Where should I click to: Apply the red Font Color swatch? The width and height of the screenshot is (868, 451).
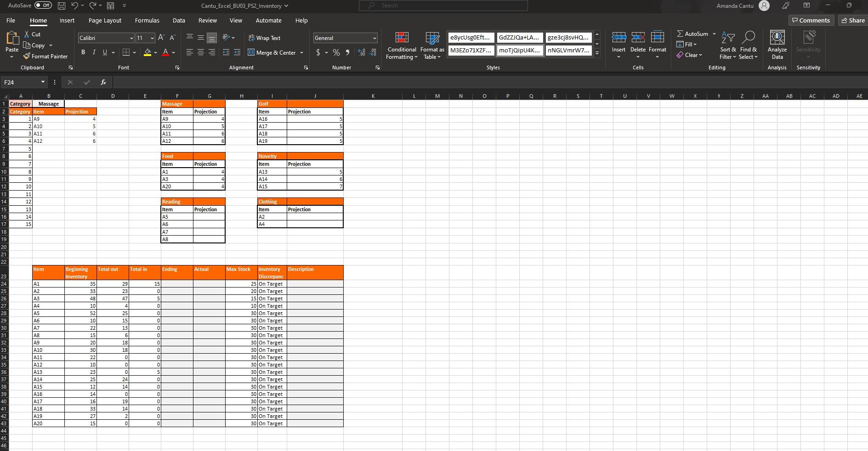point(166,52)
